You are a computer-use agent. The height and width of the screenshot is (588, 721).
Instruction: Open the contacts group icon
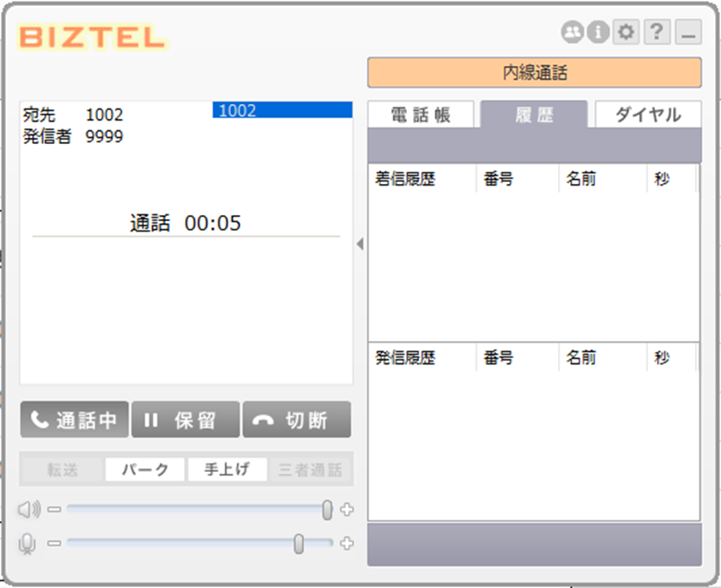point(572,33)
